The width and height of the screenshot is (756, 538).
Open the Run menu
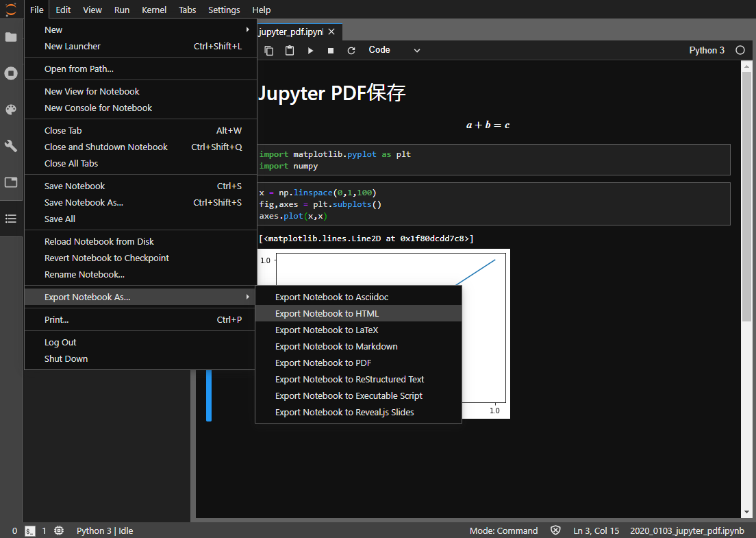click(x=122, y=10)
